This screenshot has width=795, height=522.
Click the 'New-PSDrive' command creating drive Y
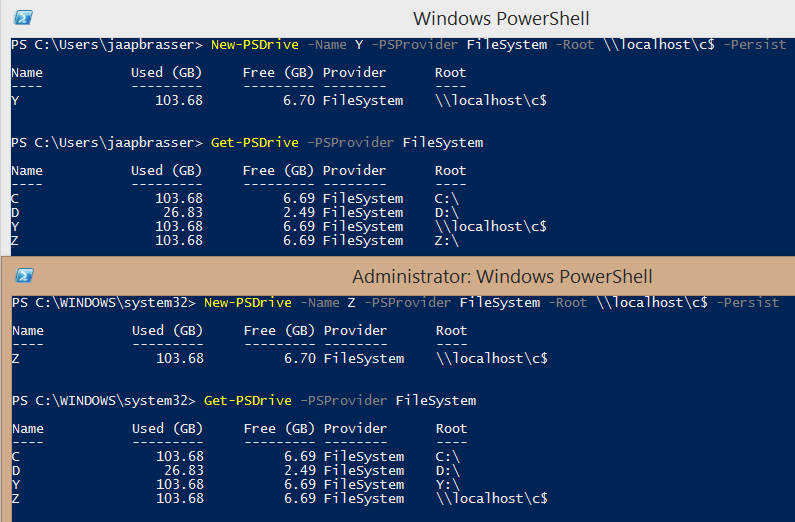coord(255,45)
